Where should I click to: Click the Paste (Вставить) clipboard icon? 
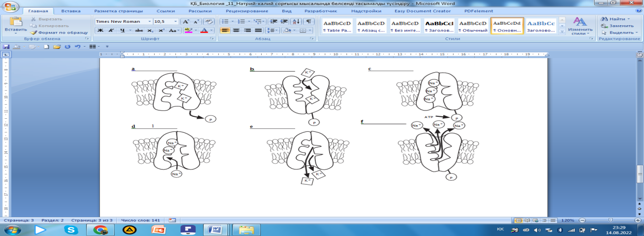pos(16,21)
